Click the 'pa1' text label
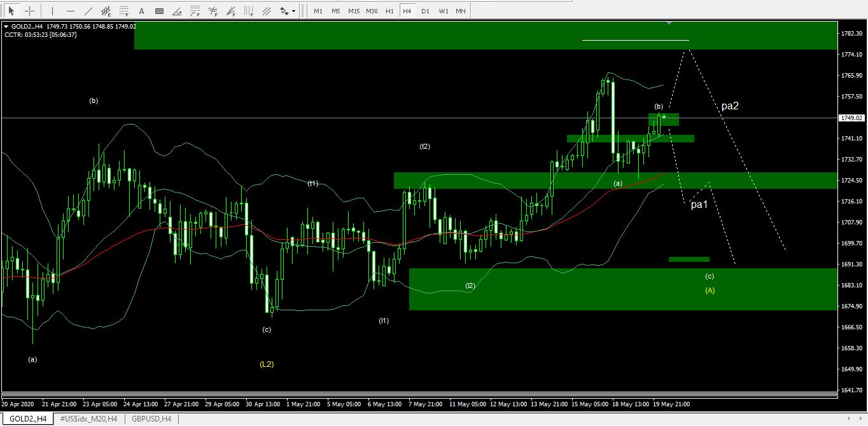 [699, 205]
